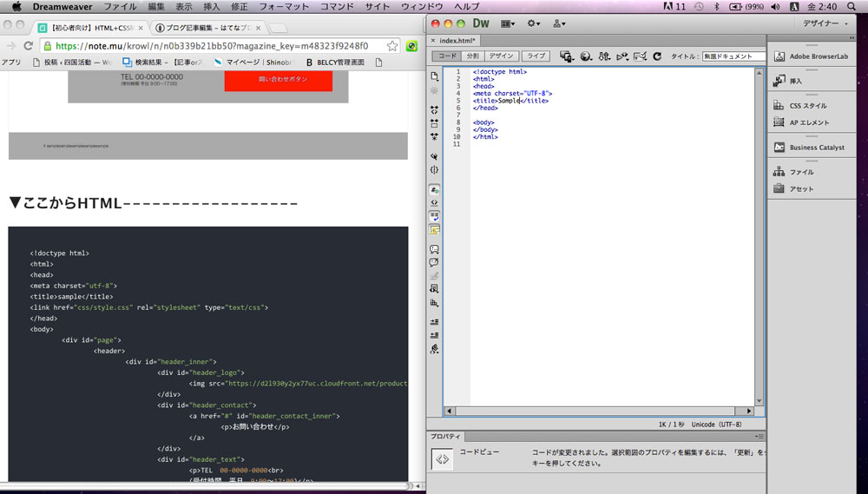Click the タイトル document title field
Viewport: 868px width, 494px height.
733,56
